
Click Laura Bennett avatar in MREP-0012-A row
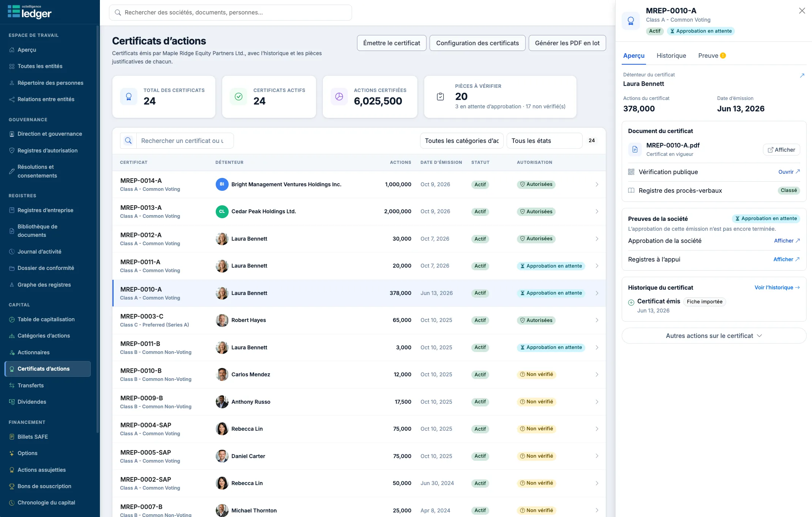(x=222, y=239)
